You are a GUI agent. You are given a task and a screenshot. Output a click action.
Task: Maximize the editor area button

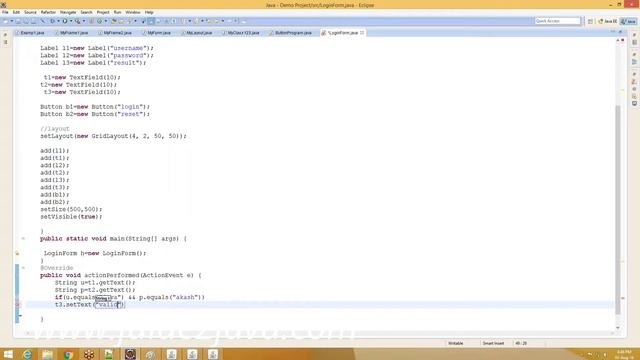[x=621, y=32]
